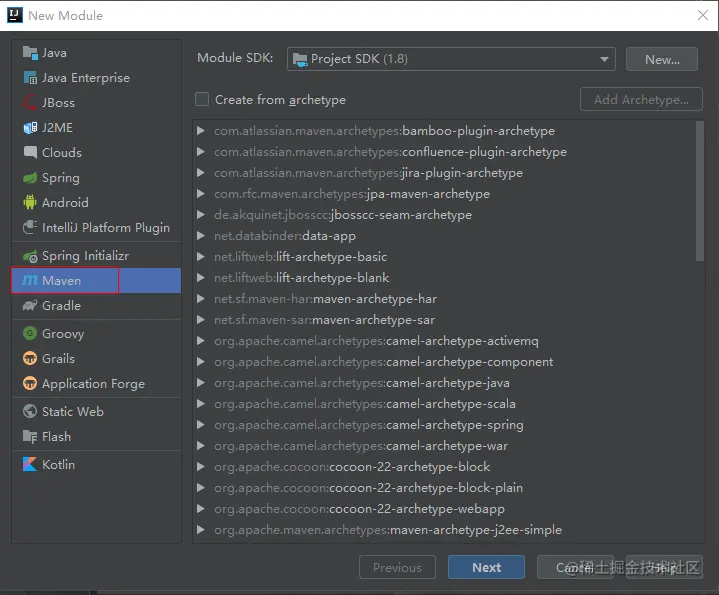Expand the maven-archetype-sar node
Screen dimensions: 719x595
pyautogui.click(x=201, y=320)
